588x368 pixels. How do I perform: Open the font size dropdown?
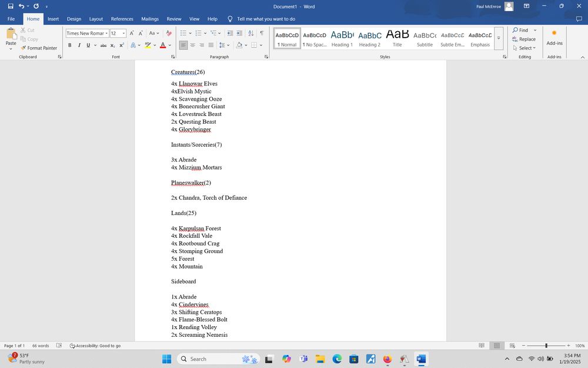123,34
